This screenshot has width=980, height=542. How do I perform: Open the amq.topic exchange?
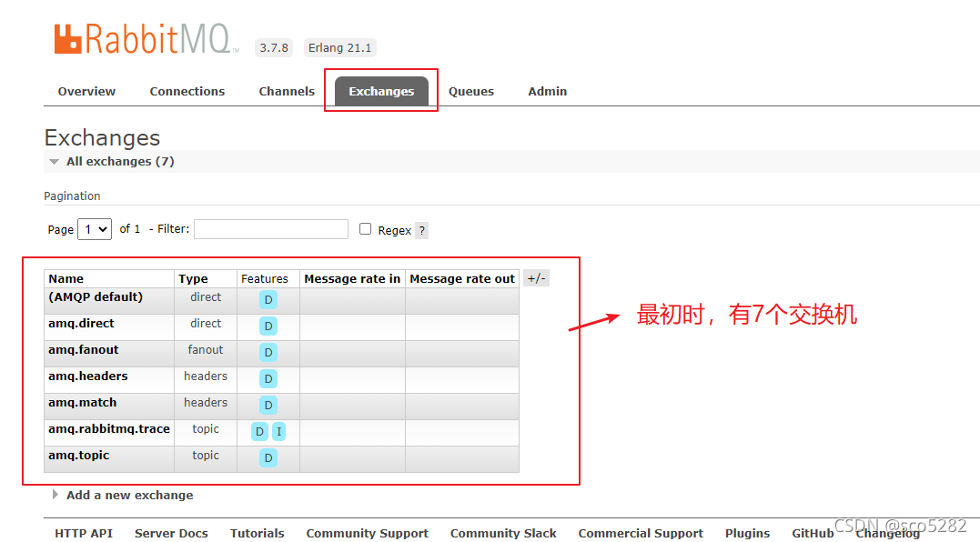[79, 456]
